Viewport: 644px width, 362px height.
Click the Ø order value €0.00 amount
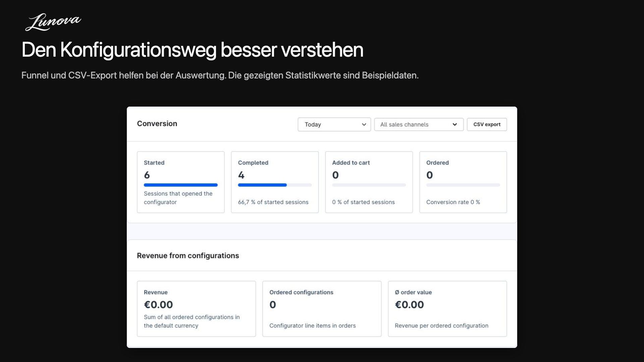click(x=409, y=305)
